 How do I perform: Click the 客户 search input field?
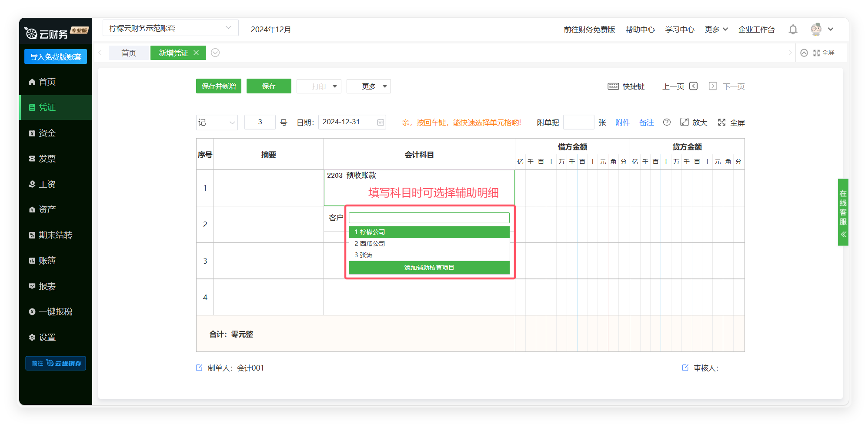click(429, 218)
